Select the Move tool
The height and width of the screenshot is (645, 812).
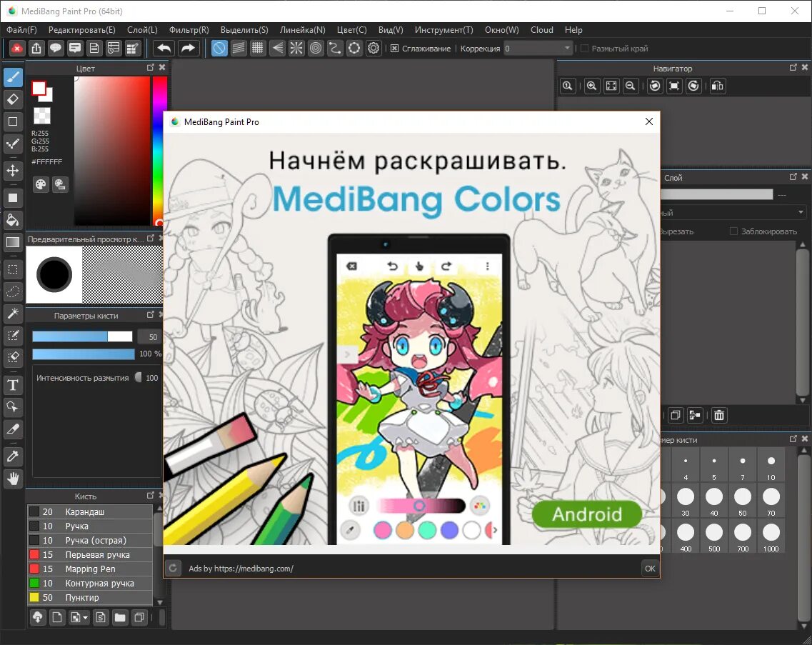(13, 170)
